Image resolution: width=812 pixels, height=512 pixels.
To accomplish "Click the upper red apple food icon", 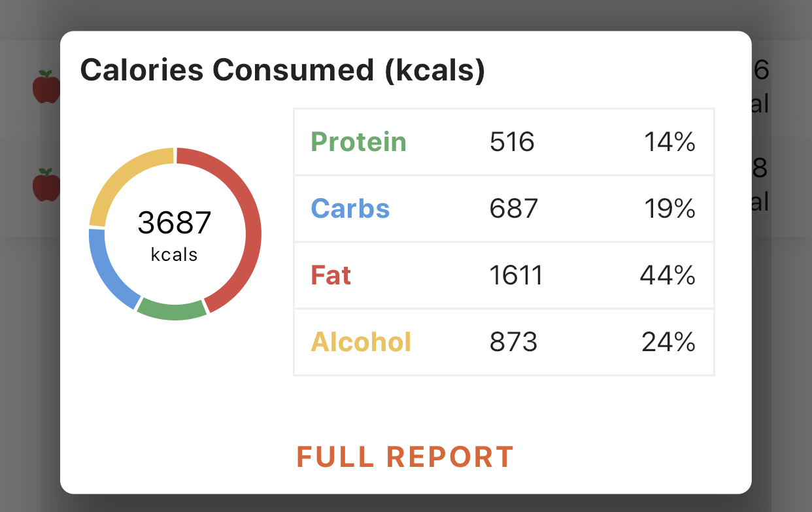I will 46,87.
